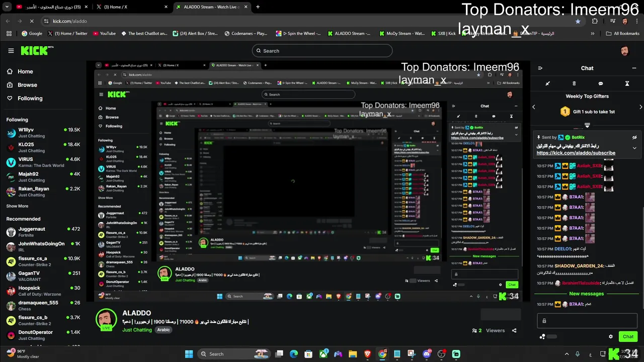Open recommended JohnWhatsGoingOn IRL channel

(x=43, y=246)
